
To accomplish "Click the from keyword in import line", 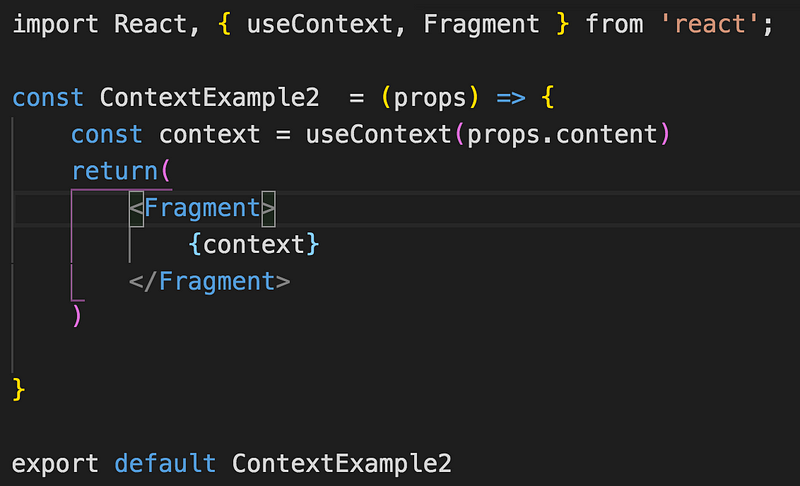I will click(614, 24).
